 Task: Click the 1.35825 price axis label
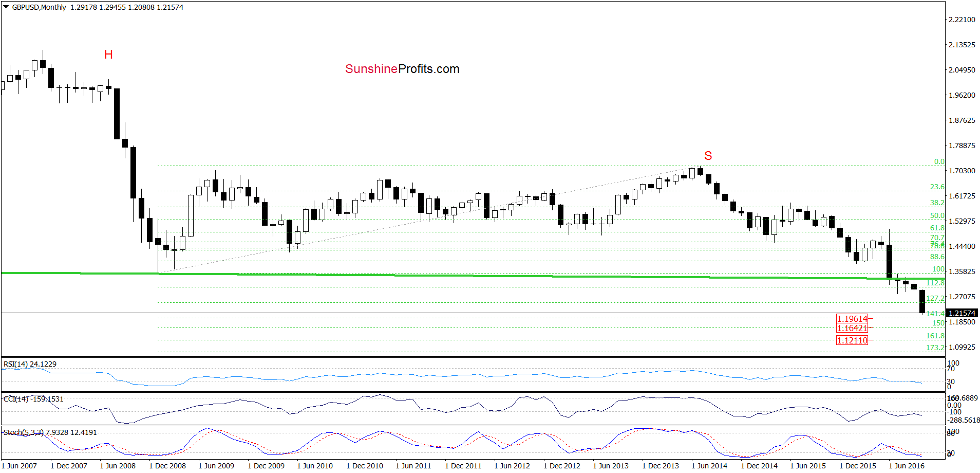962,271
